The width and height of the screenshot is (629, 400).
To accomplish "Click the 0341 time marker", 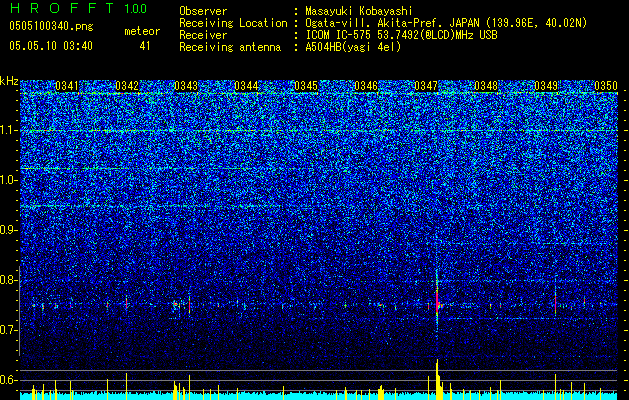I will tap(67, 86).
